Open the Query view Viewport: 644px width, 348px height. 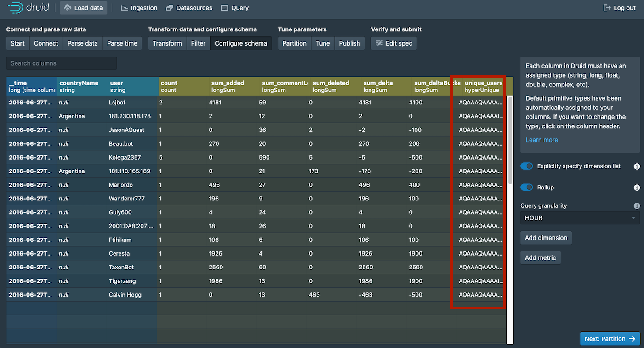click(x=235, y=8)
